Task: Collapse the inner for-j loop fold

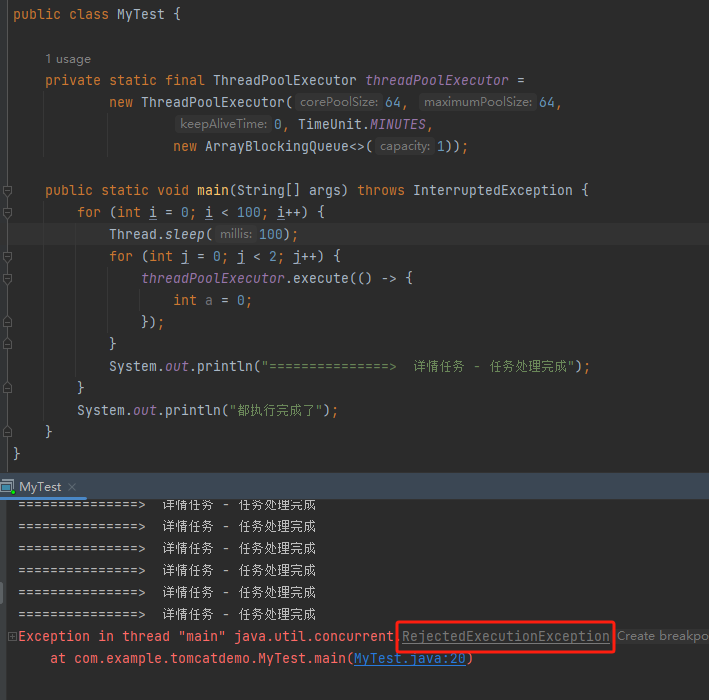Action: [7, 257]
